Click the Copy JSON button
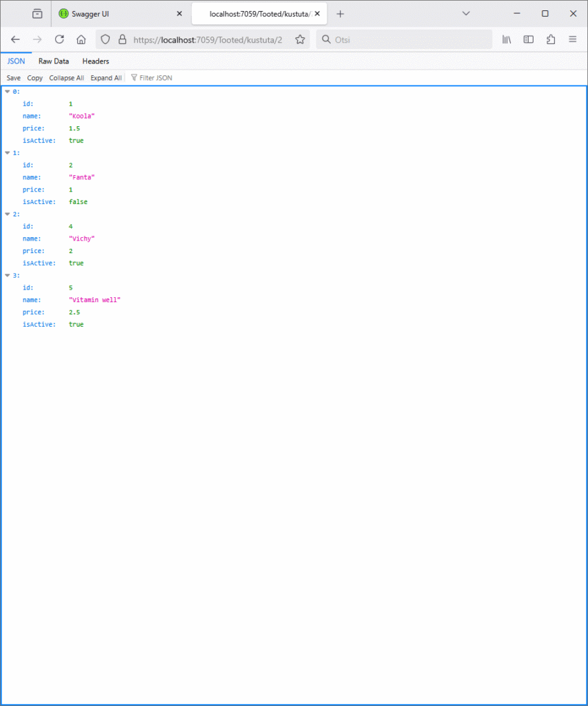 point(34,78)
